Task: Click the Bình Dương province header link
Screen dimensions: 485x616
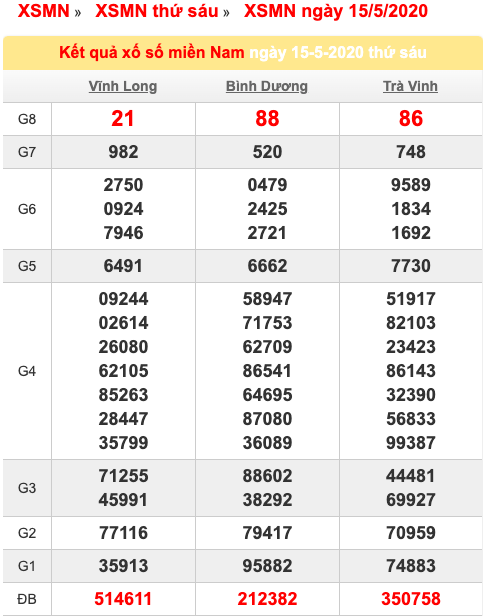Action: [267, 86]
